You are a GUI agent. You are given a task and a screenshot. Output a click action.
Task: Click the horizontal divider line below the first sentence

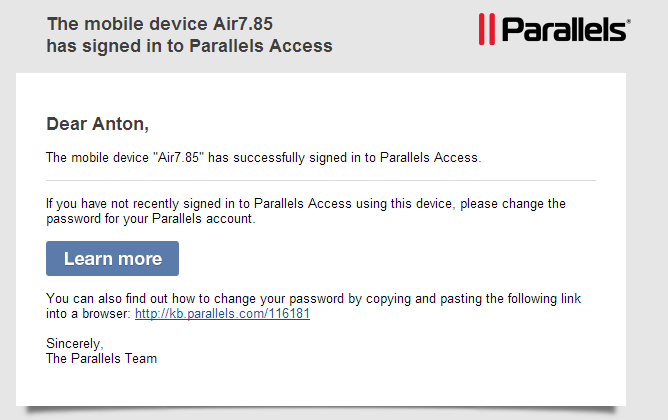(320, 181)
